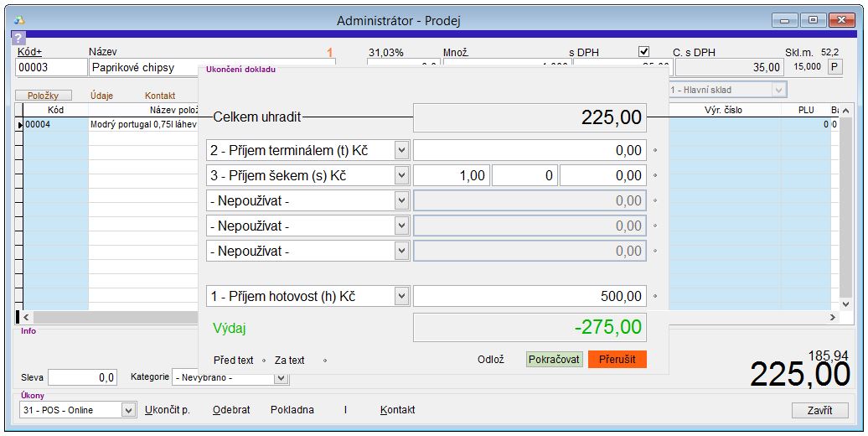The image size is (868, 436).
Task: Switch to the Údaje tab
Action: pos(101,96)
